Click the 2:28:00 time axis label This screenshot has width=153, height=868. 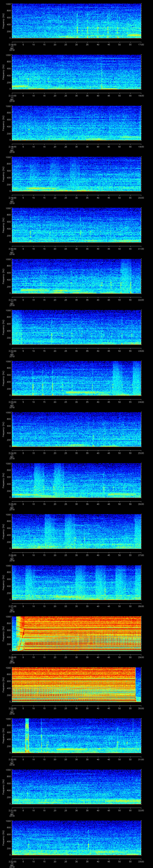pyautogui.click(x=12, y=657)
